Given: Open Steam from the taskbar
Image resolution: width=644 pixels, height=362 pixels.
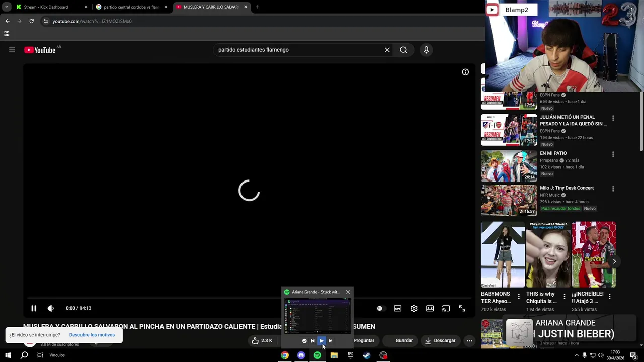Looking at the screenshot, I should pyautogui.click(x=367, y=355).
